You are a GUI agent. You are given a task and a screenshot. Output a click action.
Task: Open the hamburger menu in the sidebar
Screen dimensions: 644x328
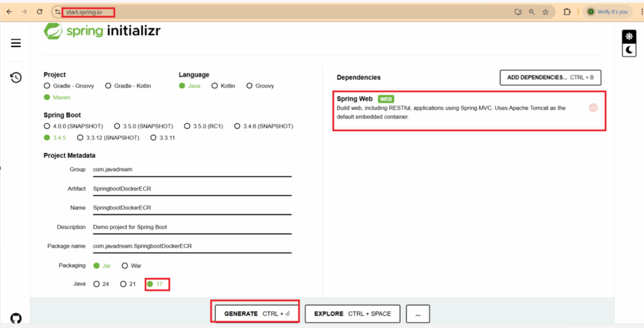click(16, 43)
